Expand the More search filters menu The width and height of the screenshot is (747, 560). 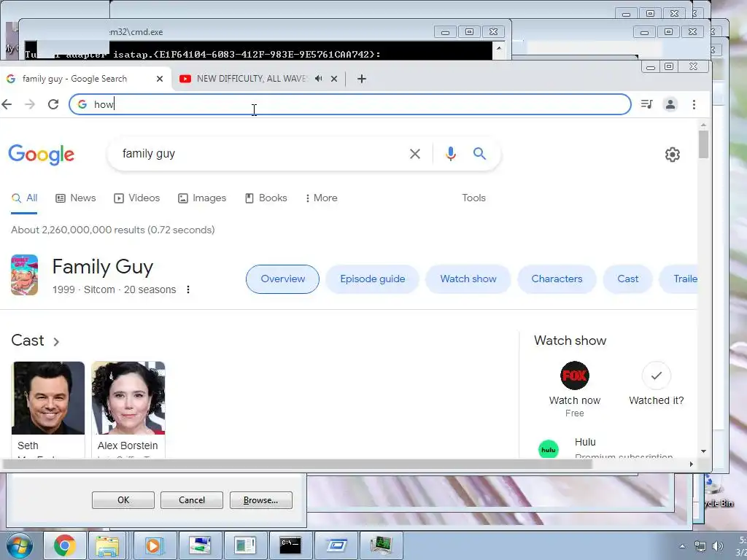point(321,198)
